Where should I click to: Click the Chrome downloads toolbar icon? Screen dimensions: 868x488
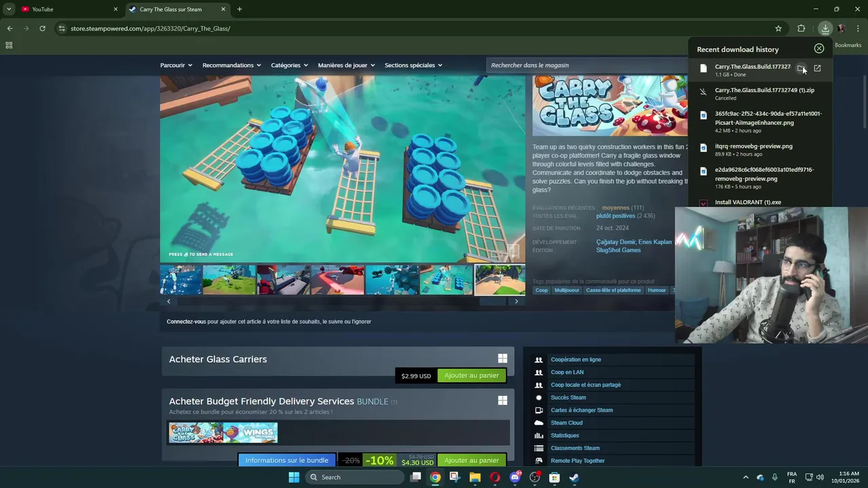coord(825,28)
